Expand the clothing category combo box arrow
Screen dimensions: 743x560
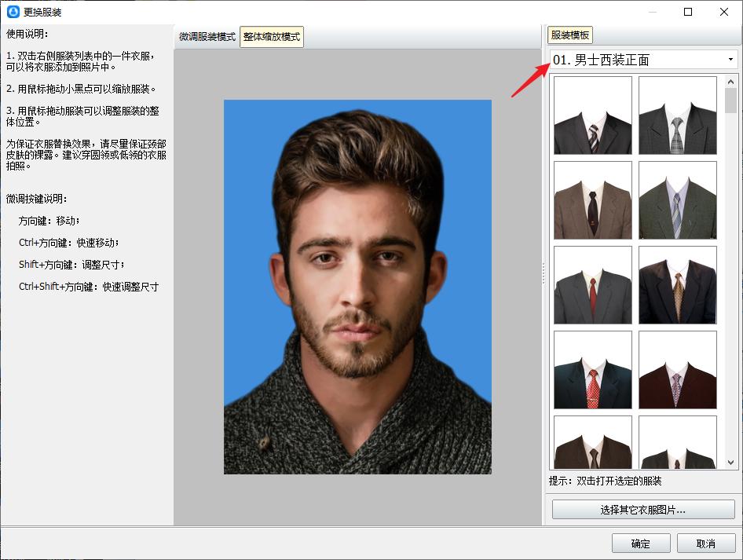(x=730, y=58)
